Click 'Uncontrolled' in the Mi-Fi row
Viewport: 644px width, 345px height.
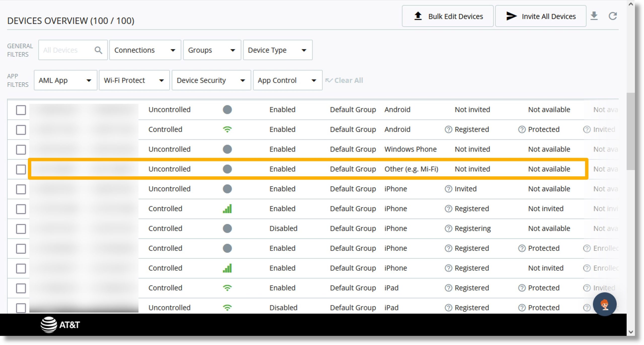(x=169, y=169)
